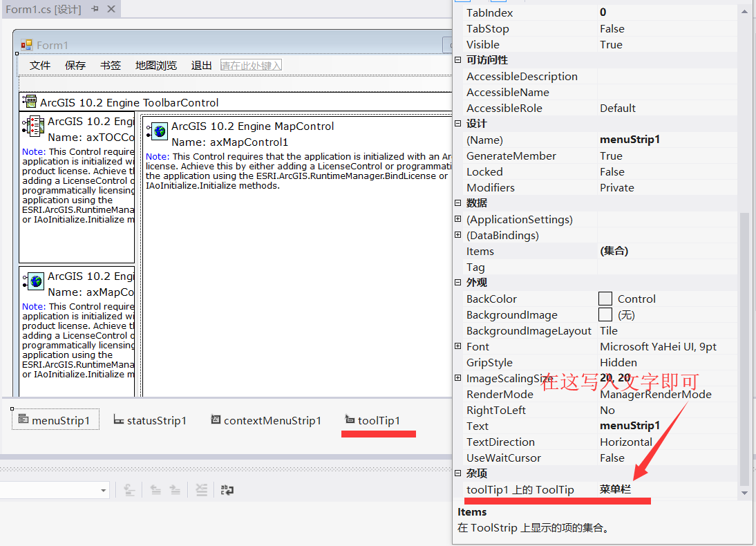Collapse the 数据 category
The width and height of the screenshot is (756, 546).
[457, 203]
